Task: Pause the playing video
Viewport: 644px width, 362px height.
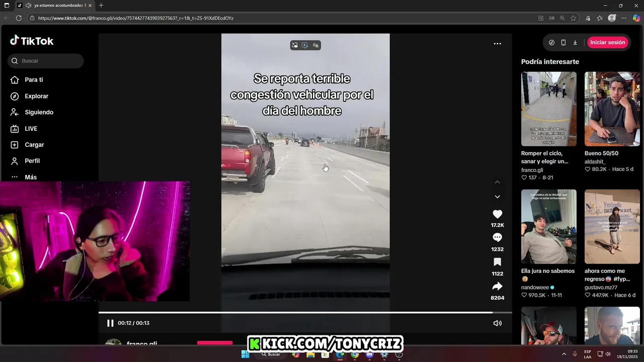Action: pos(110,323)
